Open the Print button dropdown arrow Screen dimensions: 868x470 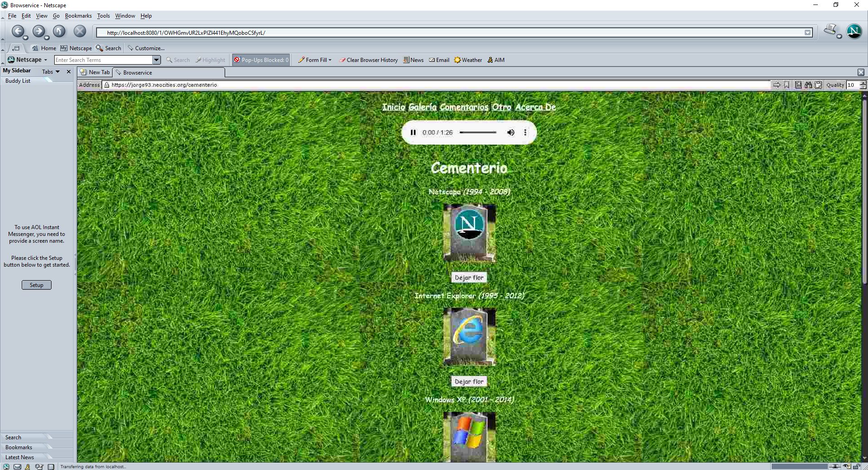pos(839,36)
